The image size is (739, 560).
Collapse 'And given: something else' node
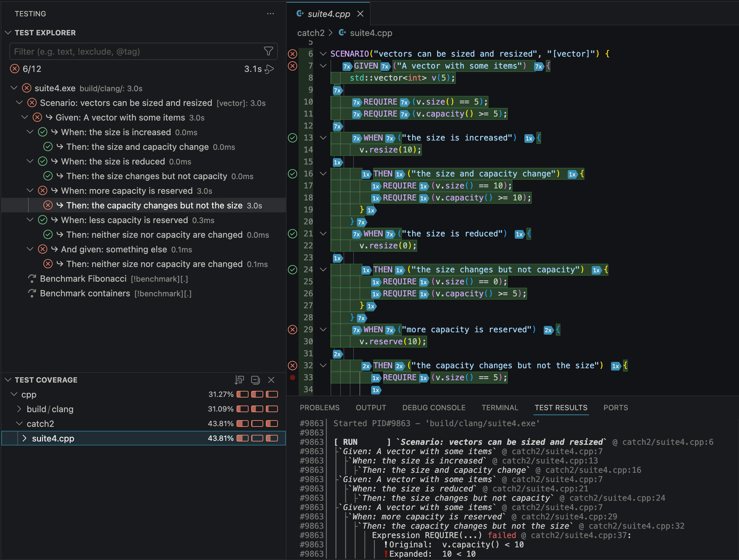[30, 249]
